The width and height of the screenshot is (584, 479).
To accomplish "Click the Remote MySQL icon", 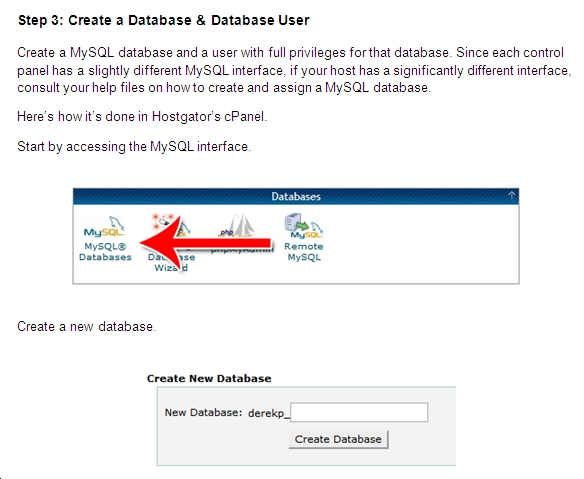I will tap(304, 226).
